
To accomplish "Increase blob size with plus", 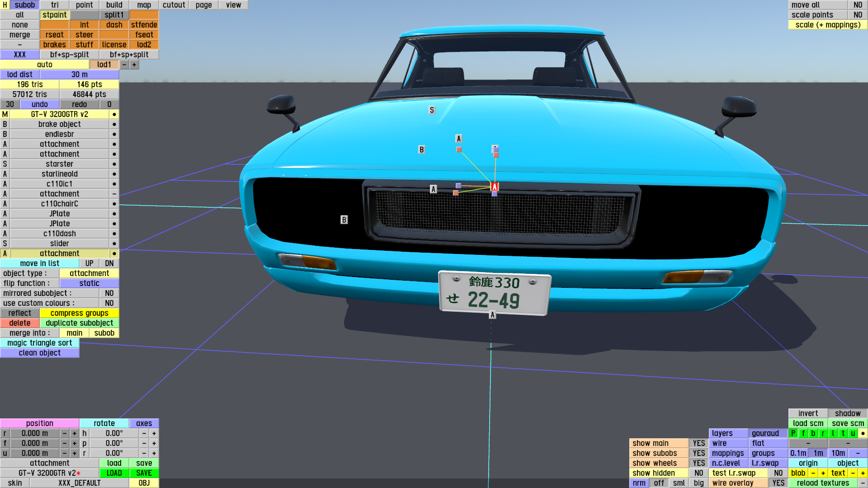I will point(823,473).
